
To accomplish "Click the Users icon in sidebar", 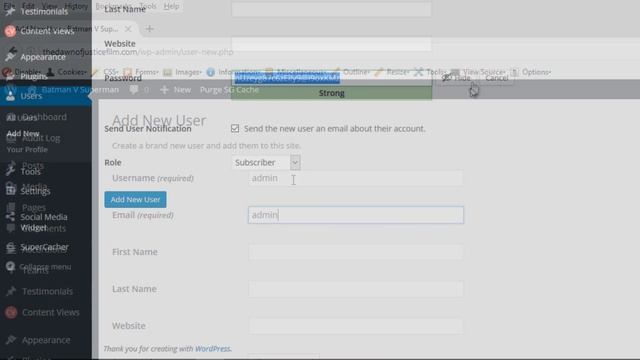I will [10, 96].
